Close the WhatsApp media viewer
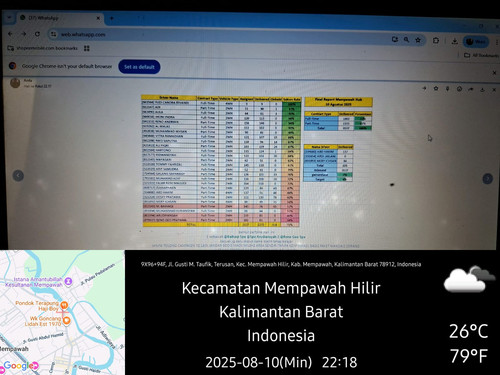This screenshot has width=500, height=375. pos(494,90)
